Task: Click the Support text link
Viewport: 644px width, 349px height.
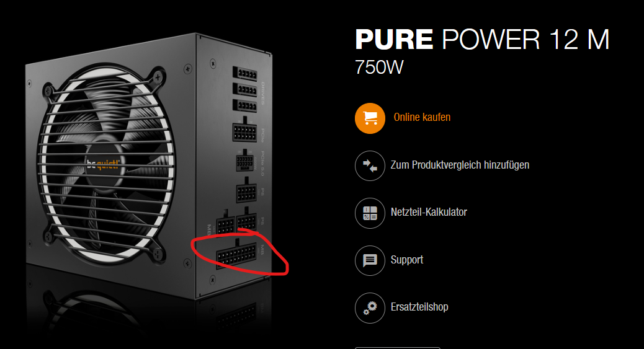Action: (x=406, y=260)
